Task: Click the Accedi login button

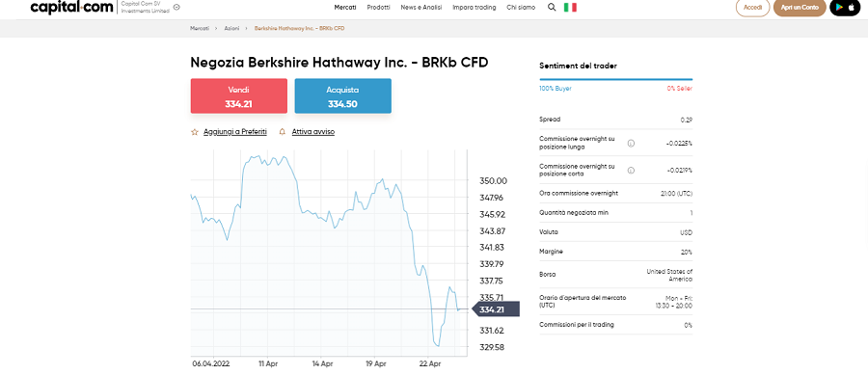Action: tap(753, 7)
